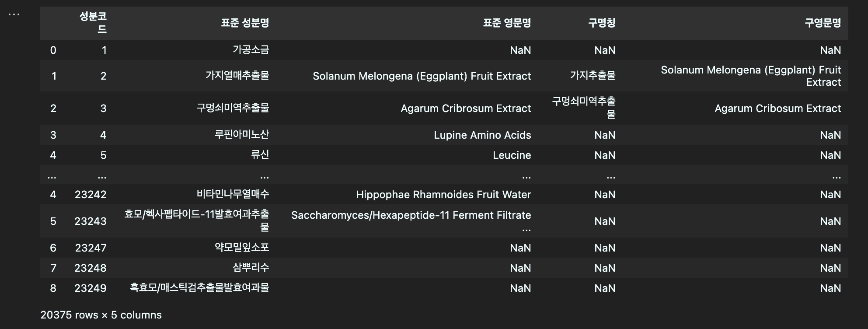
Task: Click the 구영문명 column header
Action: pos(823,23)
